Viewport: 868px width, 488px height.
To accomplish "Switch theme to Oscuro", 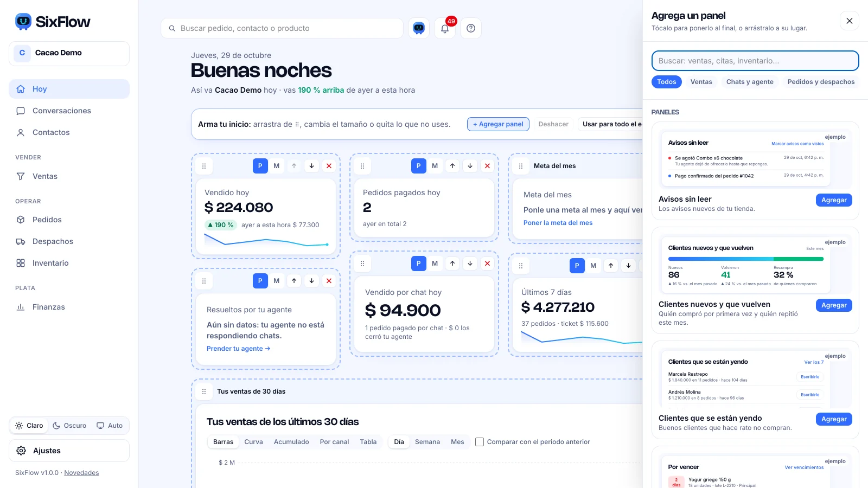I will point(69,426).
